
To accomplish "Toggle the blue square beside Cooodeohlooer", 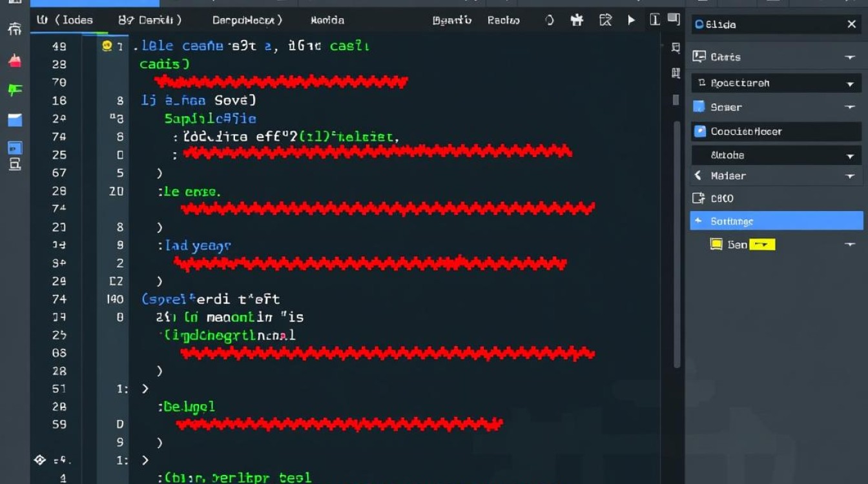I will click(699, 131).
